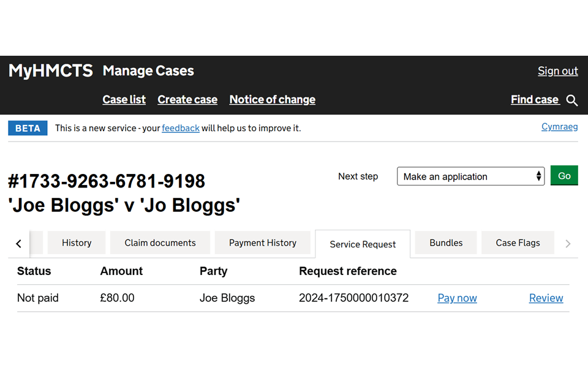Screen dimensions: 588x392
Task: Open the Payment History tab
Action: tap(263, 243)
